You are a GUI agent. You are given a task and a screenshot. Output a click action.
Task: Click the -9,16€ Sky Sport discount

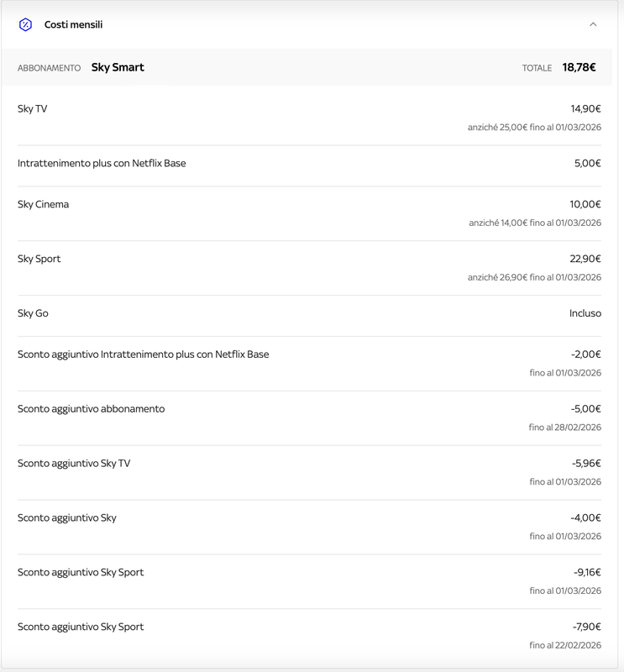pyautogui.click(x=587, y=572)
